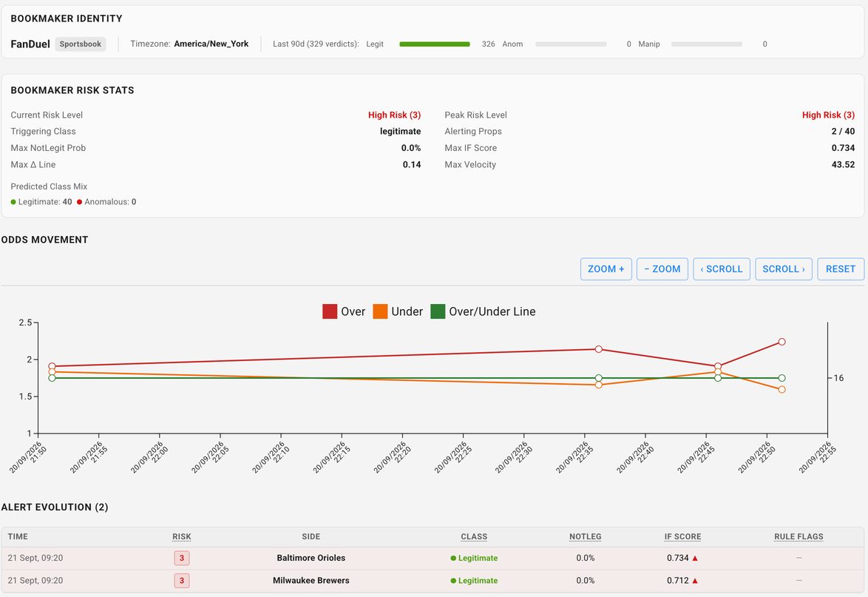The image size is (868, 597).
Task: Click last green line data point near 22:50
Action: [x=781, y=378]
